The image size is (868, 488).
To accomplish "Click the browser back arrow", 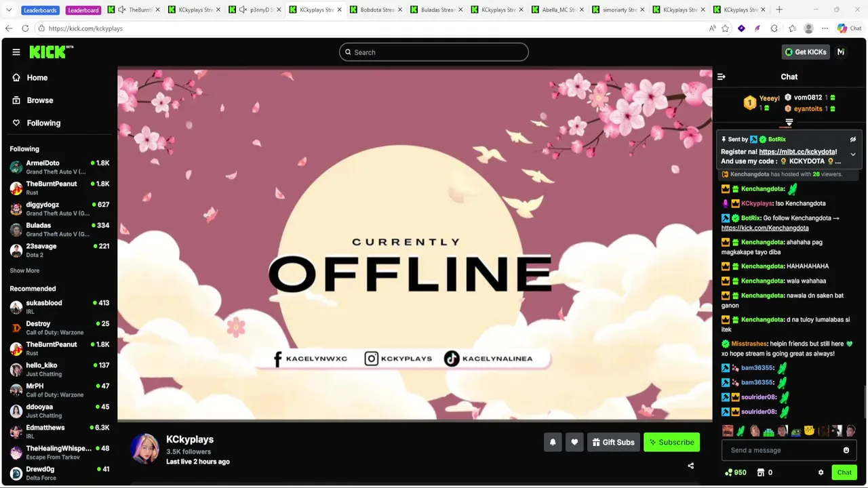I will [x=9, y=28].
